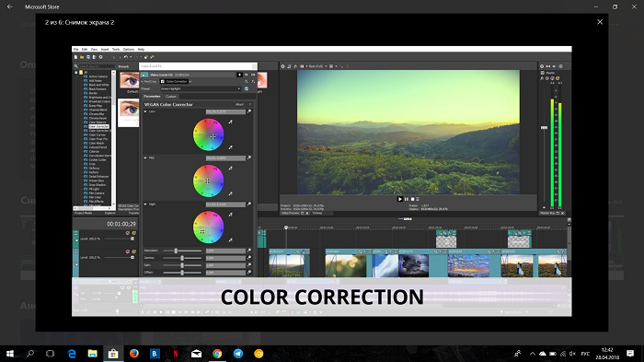
Task: Open the Project Media tab
Action: [83, 213]
